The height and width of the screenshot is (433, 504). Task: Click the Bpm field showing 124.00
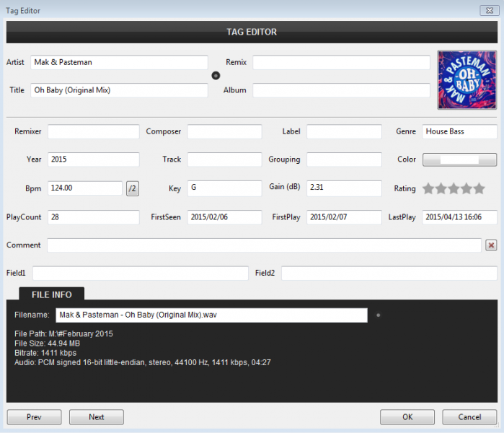pos(85,188)
